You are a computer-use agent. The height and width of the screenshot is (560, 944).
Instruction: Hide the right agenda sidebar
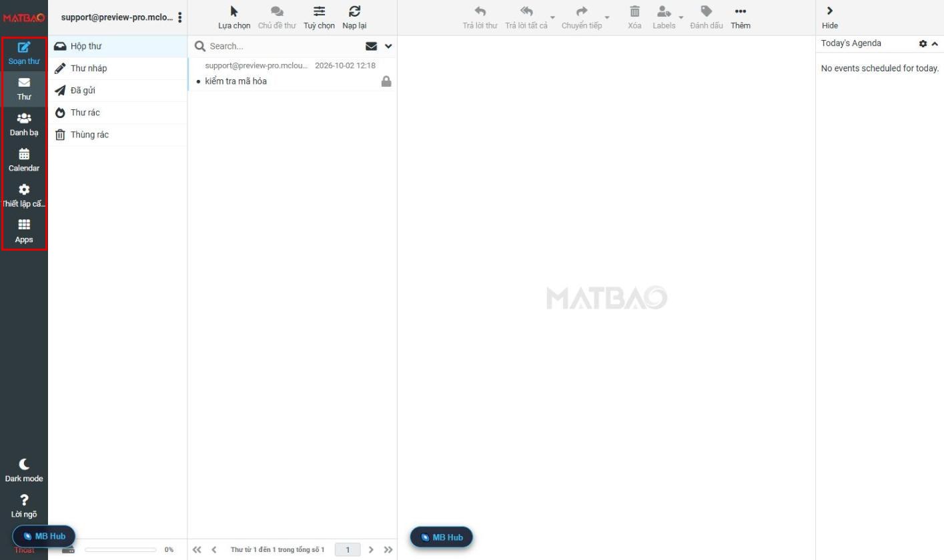pyautogui.click(x=830, y=17)
